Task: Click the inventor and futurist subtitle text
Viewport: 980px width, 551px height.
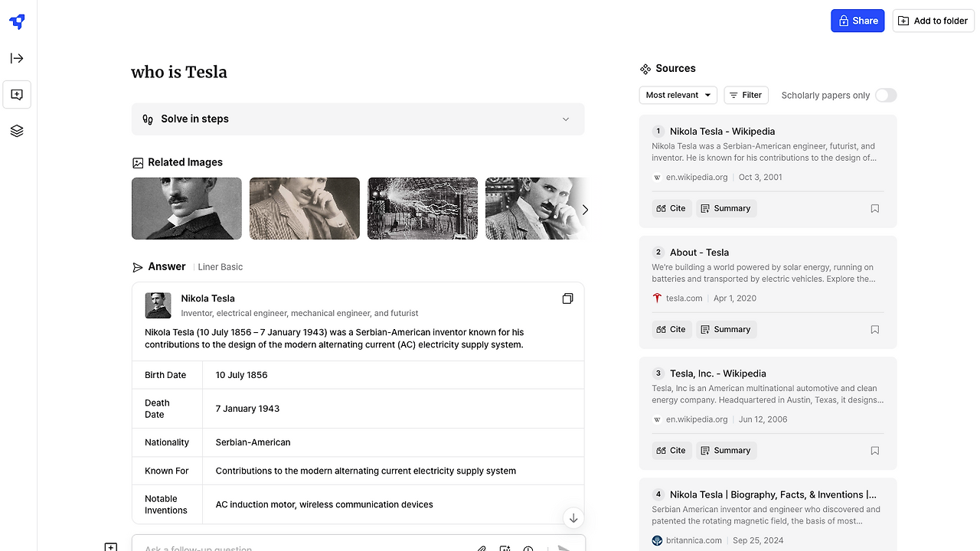Action: 299,313
